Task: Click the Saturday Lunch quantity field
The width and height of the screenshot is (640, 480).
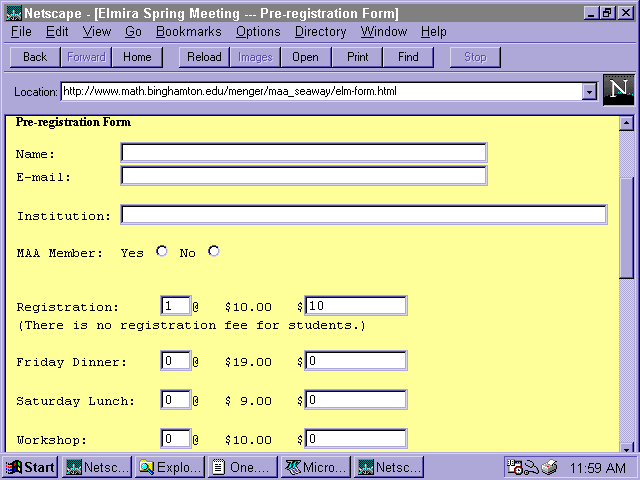Action: click(x=176, y=400)
